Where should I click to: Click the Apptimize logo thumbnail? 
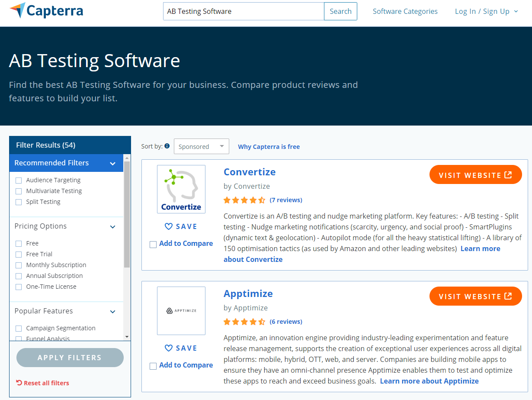click(181, 311)
